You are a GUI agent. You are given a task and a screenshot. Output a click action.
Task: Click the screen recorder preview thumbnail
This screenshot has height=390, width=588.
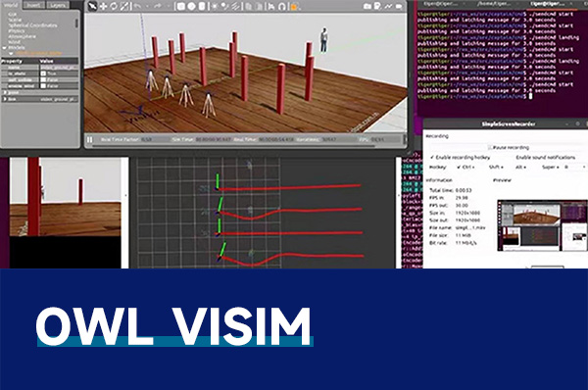[542, 225]
